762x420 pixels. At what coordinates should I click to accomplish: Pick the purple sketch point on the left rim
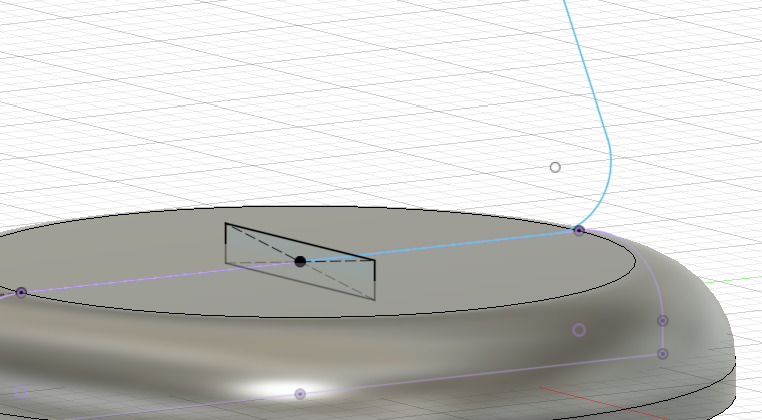[21, 293]
